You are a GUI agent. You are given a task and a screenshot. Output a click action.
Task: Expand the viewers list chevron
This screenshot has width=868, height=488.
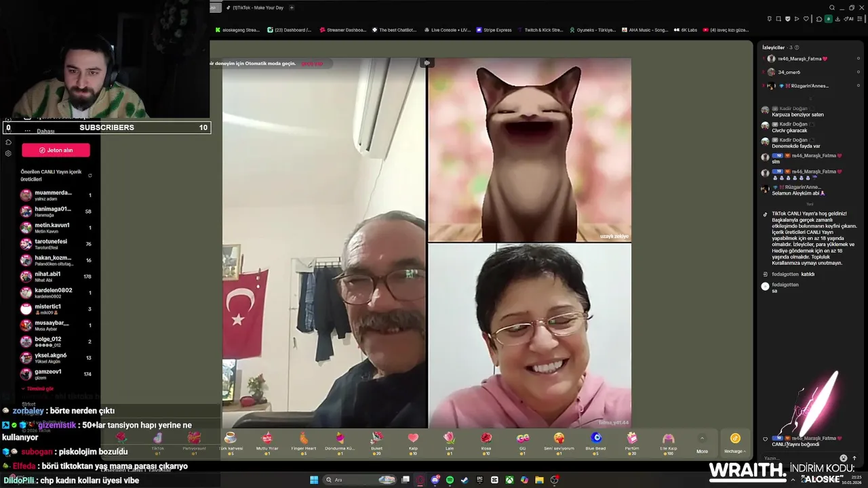810,99
